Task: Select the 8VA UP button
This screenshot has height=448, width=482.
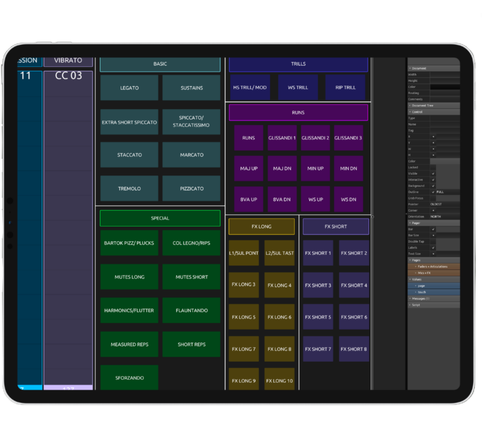Action: 249,199
